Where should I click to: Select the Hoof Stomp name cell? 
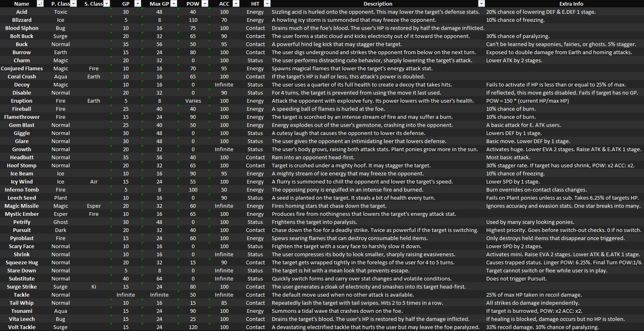[x=22, y=165]
